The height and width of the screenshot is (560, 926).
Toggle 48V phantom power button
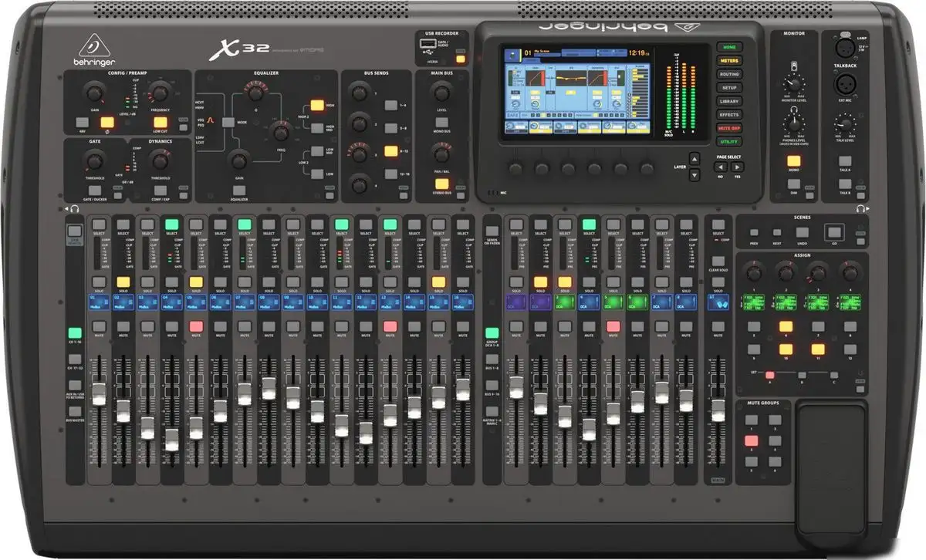click(x=81, y=122)
